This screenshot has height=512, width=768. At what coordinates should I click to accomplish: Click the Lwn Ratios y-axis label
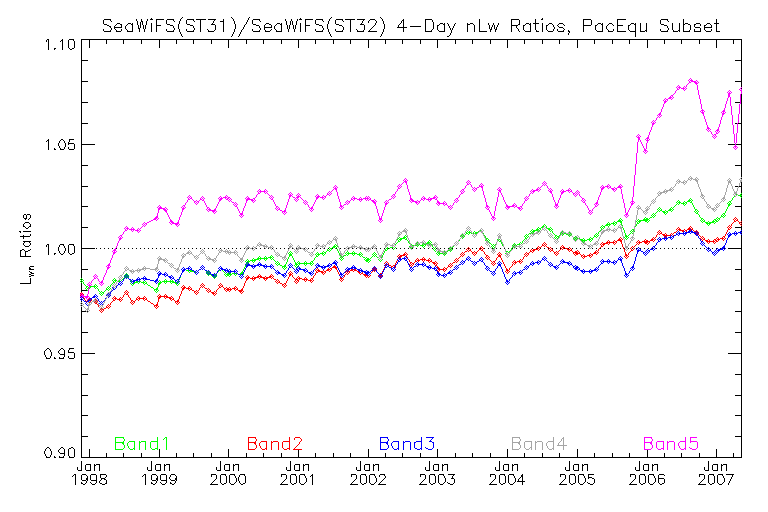click(x=25, y=248)
